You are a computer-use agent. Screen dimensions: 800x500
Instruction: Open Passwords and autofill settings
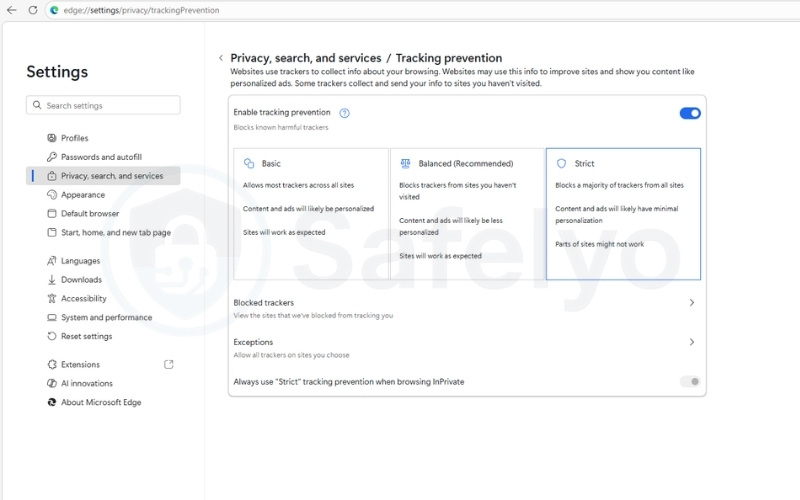click(103, 157)
